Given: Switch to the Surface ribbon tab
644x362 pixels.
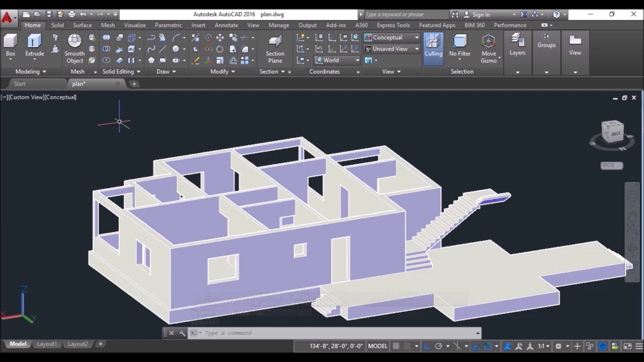Looking at the screenshot, I should tap(83, 25).
